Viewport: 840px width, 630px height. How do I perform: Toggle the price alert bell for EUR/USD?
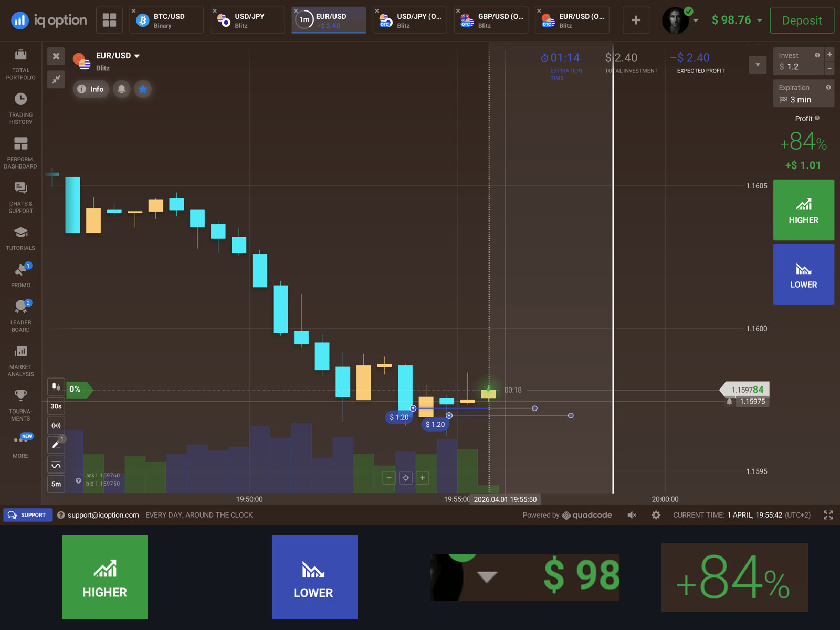tap(122, 89)
